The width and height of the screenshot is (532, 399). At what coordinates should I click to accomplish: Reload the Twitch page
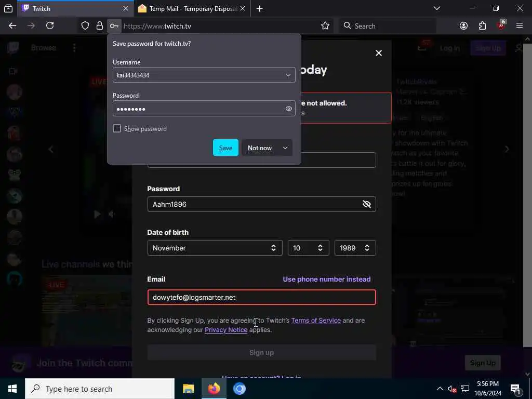tap(50, 26)
